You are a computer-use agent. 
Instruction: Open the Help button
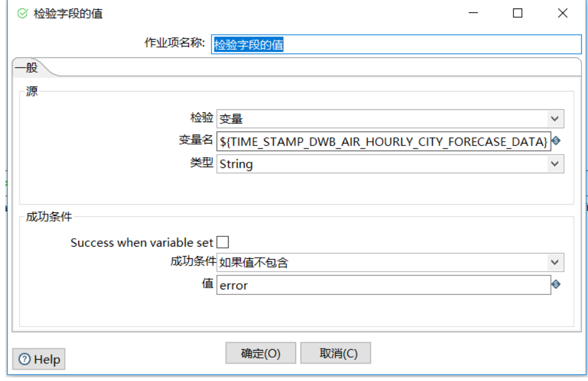tap(39, 359)
